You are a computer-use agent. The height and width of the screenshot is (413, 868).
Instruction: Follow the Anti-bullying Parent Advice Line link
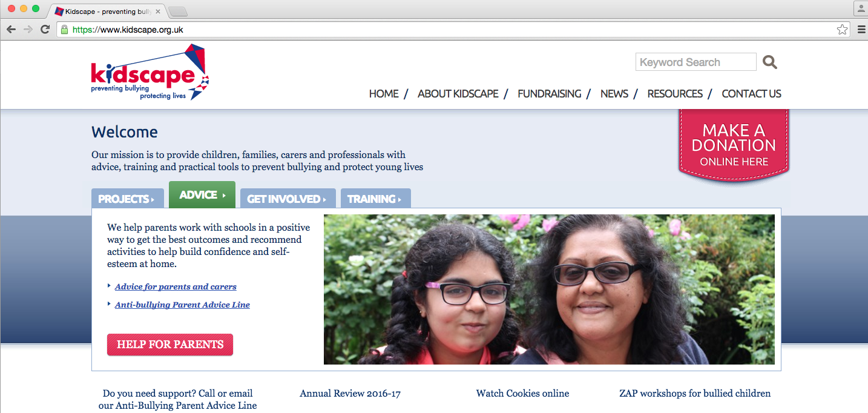point(182,305)
